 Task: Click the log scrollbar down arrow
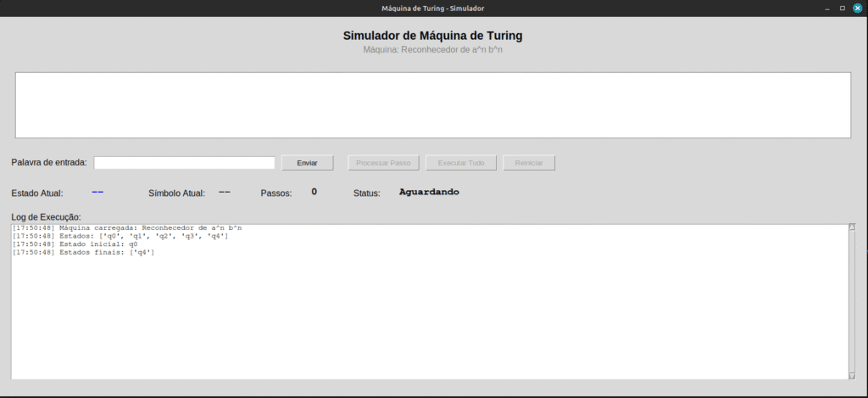pyautogui.click(x=852, y=375)
